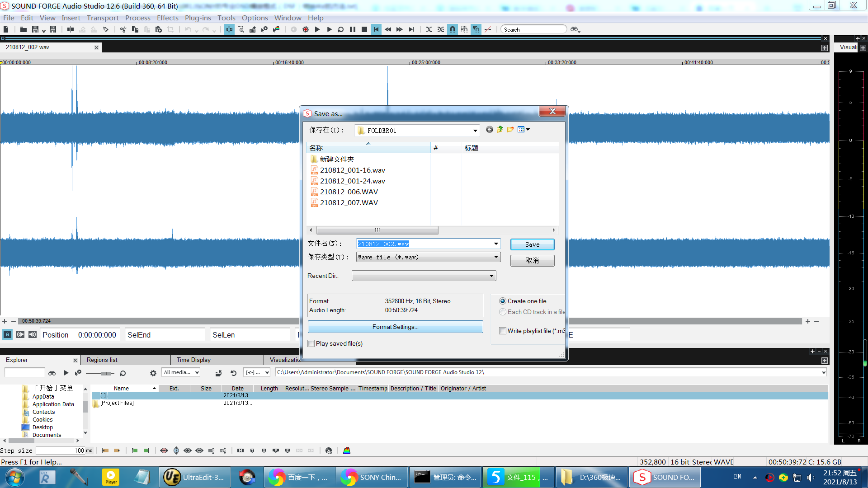The width and height of the screenshot is (868, 488).
Task: Check Write playlist file option
Action: [x=502, y=331]
